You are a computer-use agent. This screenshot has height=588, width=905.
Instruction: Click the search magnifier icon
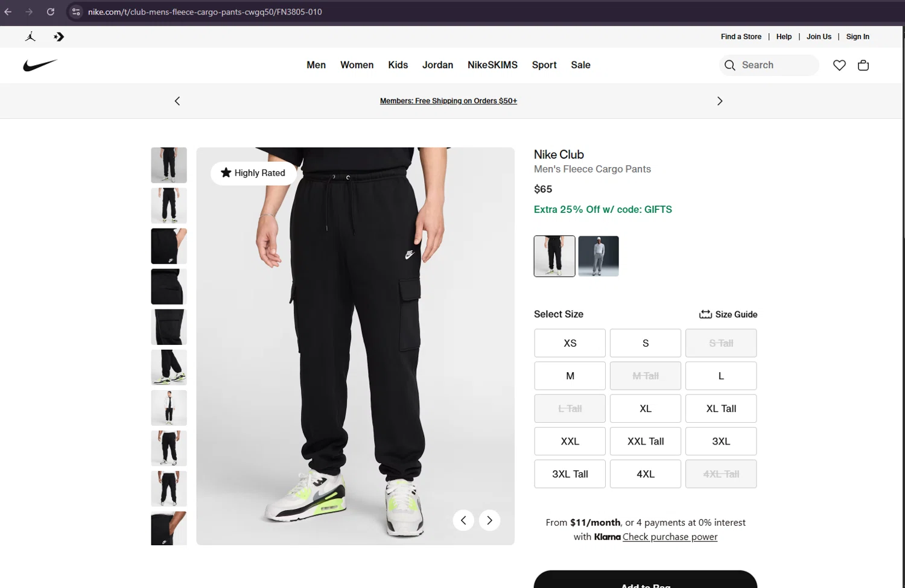[730, 65]
